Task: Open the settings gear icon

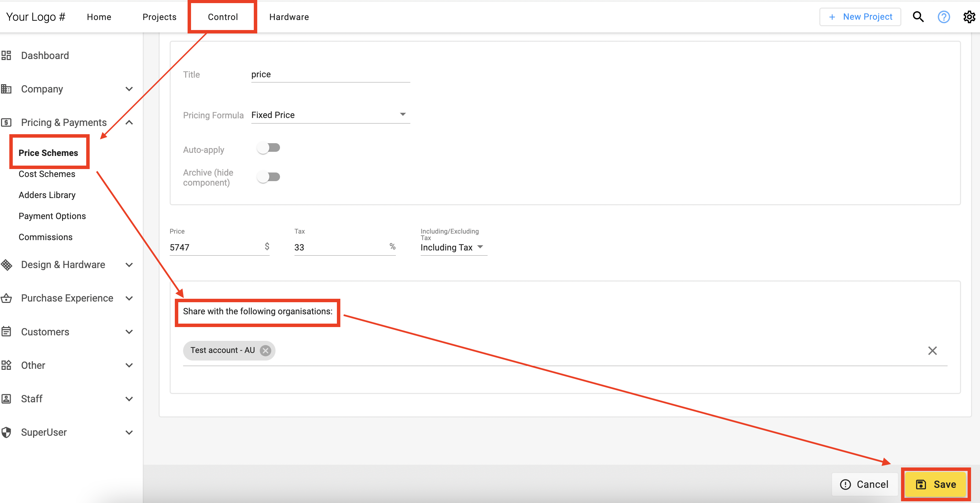Action: pos(969,17)
